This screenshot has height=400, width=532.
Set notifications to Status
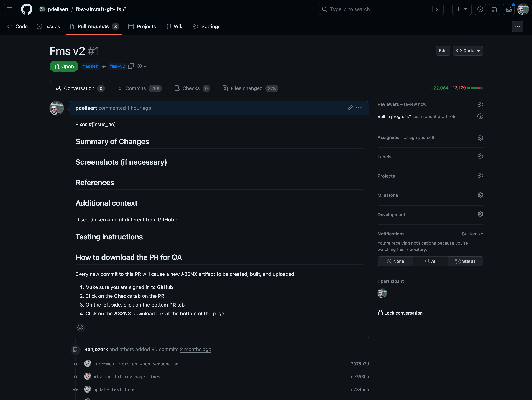[465, 261]
